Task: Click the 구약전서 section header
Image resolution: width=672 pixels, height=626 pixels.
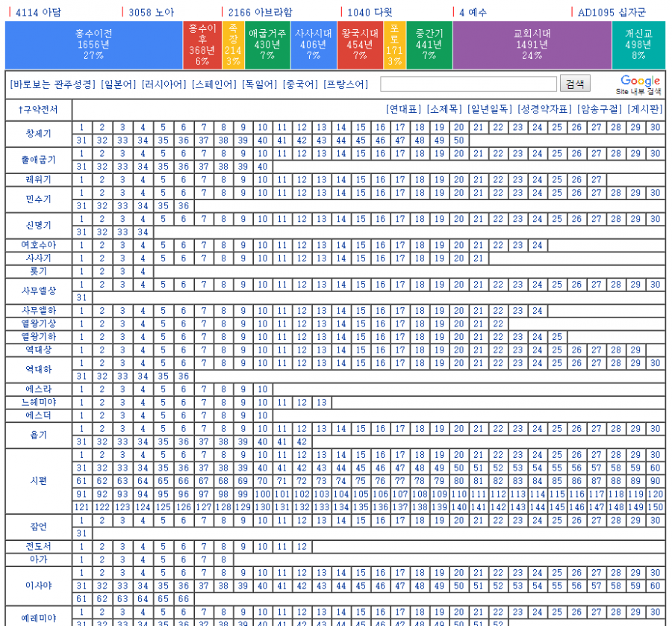Action: point(38,110)
